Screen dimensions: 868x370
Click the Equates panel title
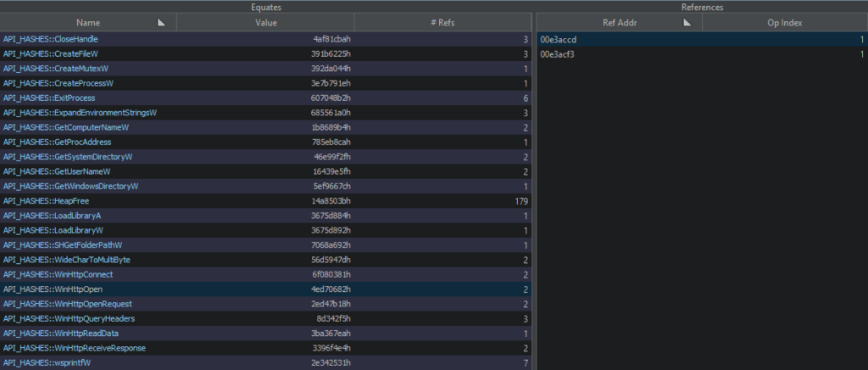point(266,7)
